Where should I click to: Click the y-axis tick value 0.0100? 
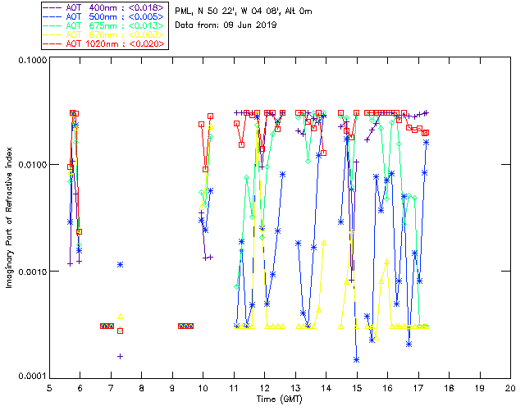[32, 165]
